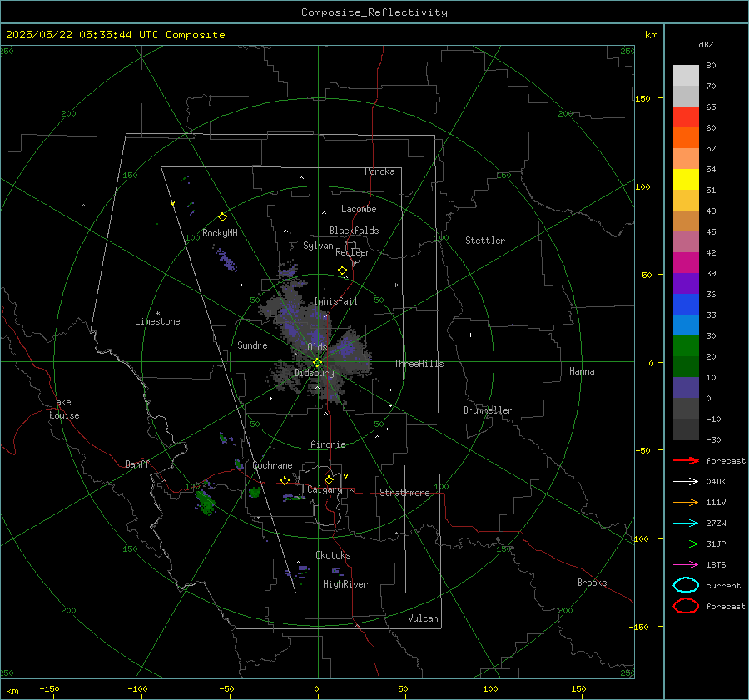Viewport: 749px width, 700px height.
Task: Click the Okotoks label
Action: pyautogui.click(x=333, y=555)
